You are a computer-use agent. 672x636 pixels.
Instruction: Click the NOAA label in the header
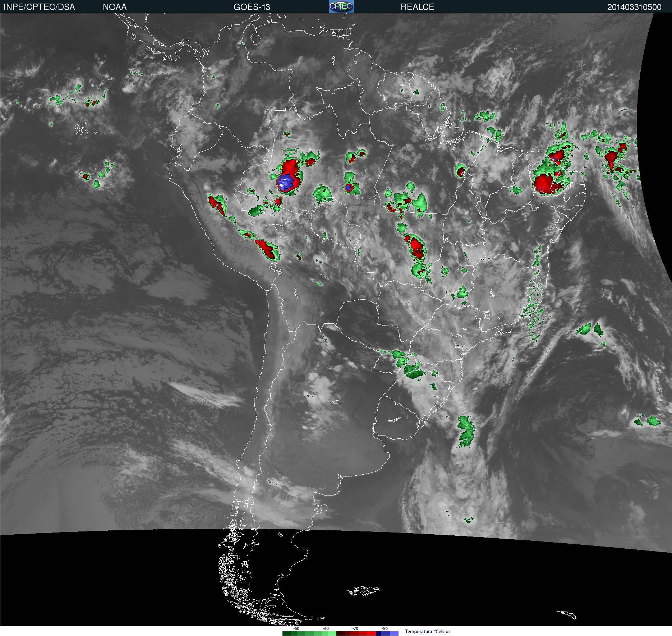coord(115,7)
